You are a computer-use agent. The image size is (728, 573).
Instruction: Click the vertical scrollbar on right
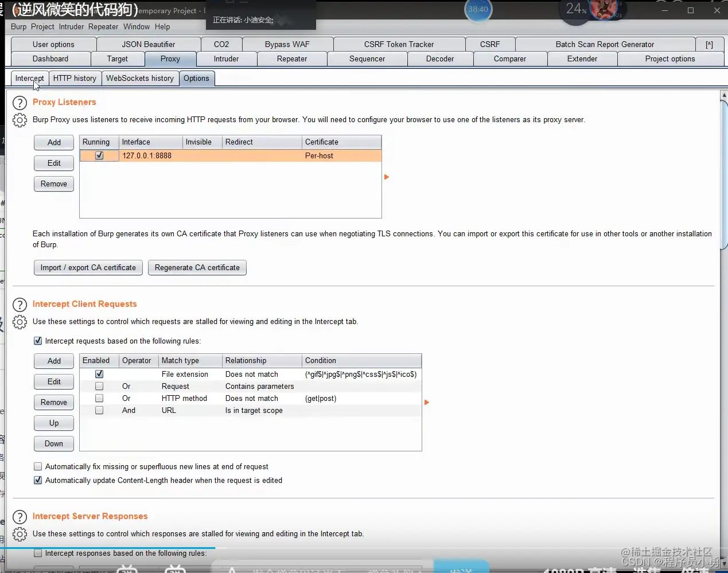tap(724, 175)
